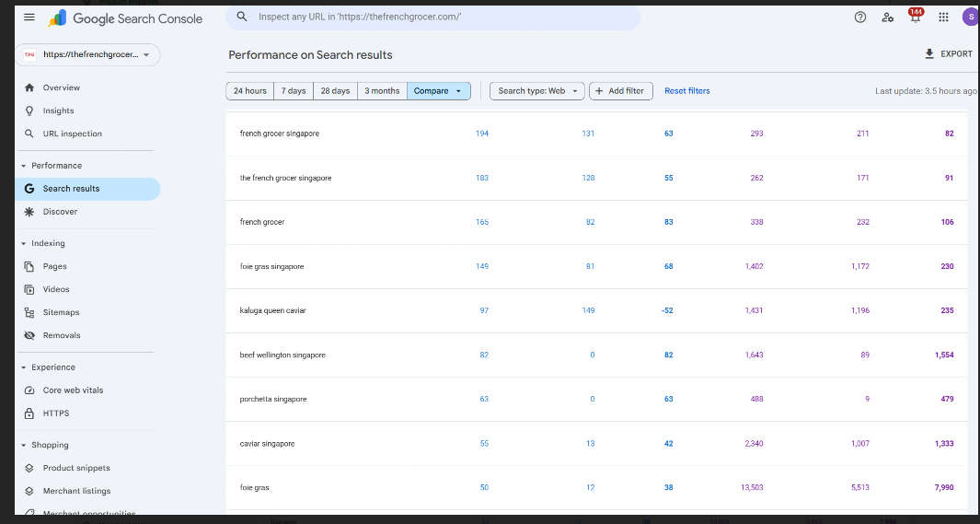This screenshot has height=524, width=980.
Task: Click the Export download button
Action: click(x=948, y=54)
